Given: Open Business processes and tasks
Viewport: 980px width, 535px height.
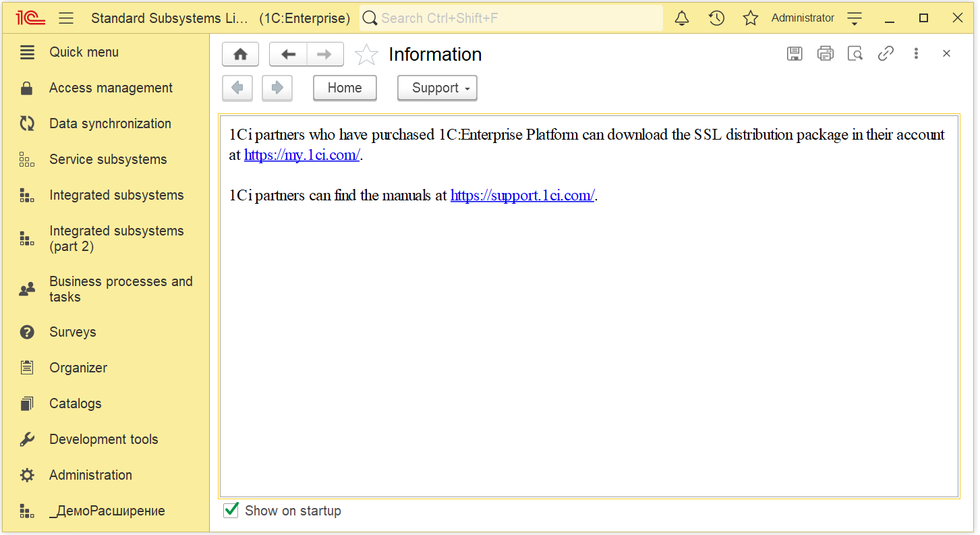Looking at the screenshot, I should click(x=105, y=289).
